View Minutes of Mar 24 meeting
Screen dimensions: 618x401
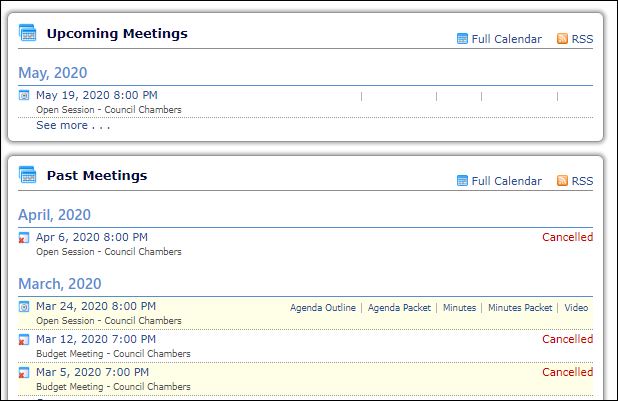(x=459, y=308)
